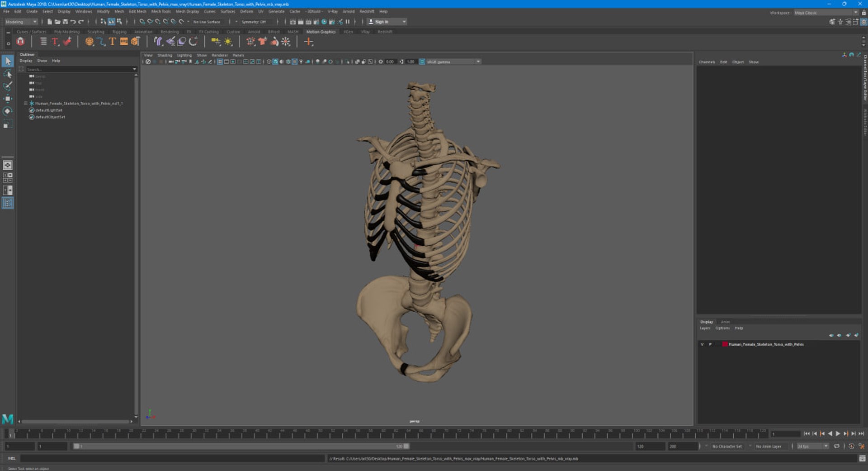The height and width of the screenshot is (471, 868).
Task: Toggle V visibility for the skeleton layer
Action: [x=702, y=344]
